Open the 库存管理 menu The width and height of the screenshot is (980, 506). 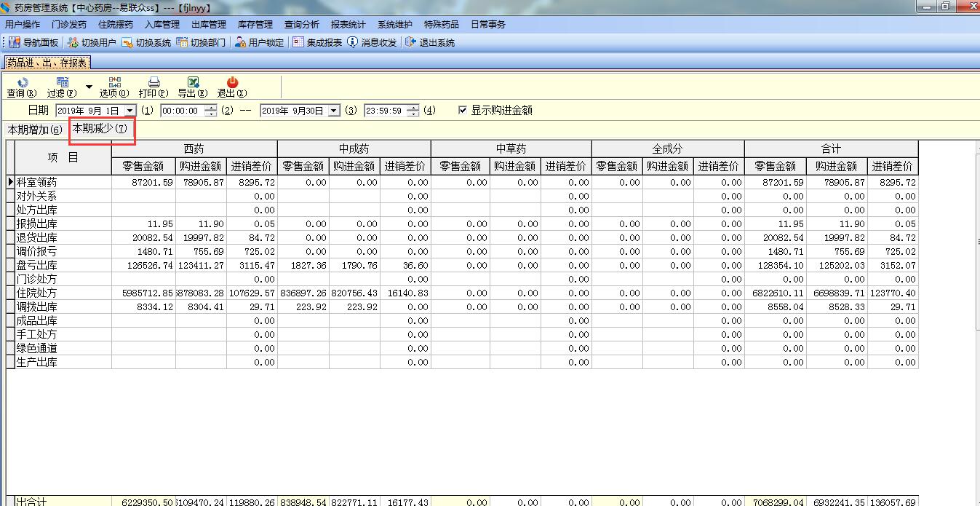coord(255,24)
